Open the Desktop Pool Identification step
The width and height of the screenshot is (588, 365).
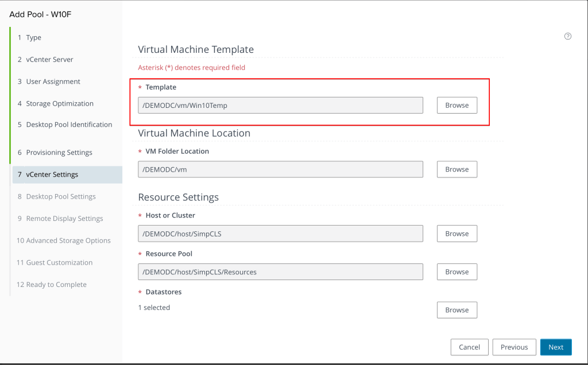click(x=69, y=125)
